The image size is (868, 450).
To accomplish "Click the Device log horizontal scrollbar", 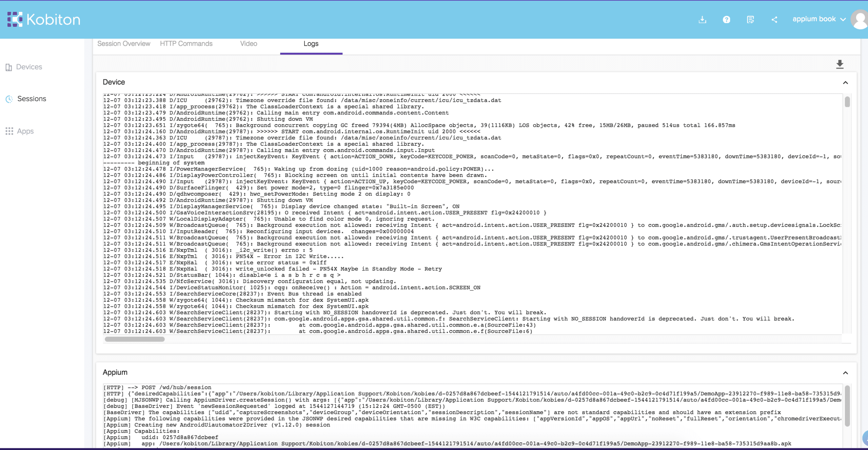I will [135, 339].
